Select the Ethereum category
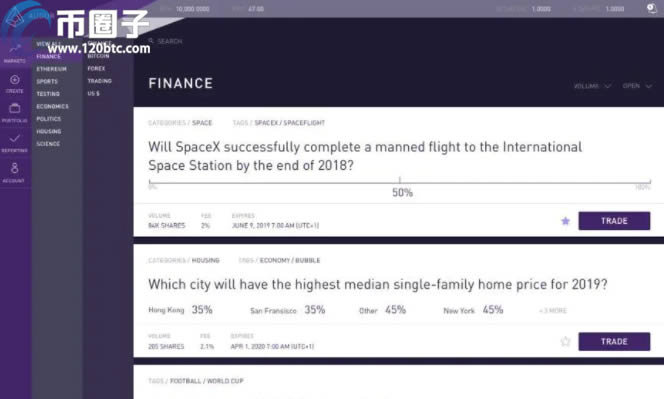This screenshot has height=399, width=669. coord(52,69)
